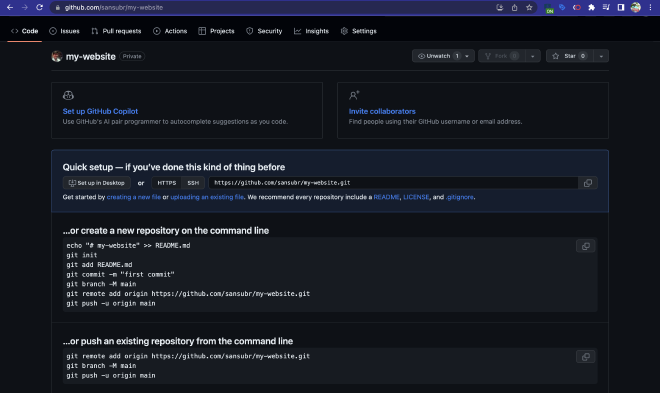Viewport: 660px width, 393px height.
Task: Bookmark this page with the star icon
Action: point(529,8)
